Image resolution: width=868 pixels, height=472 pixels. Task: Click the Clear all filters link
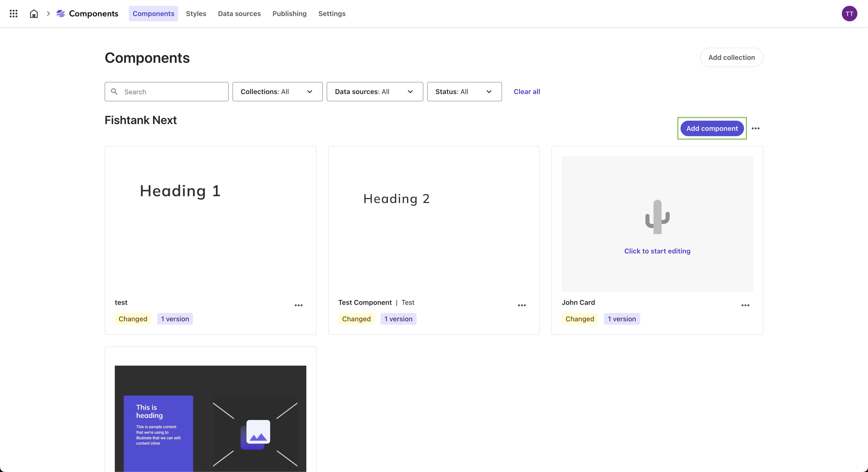(x=527, y=91)
